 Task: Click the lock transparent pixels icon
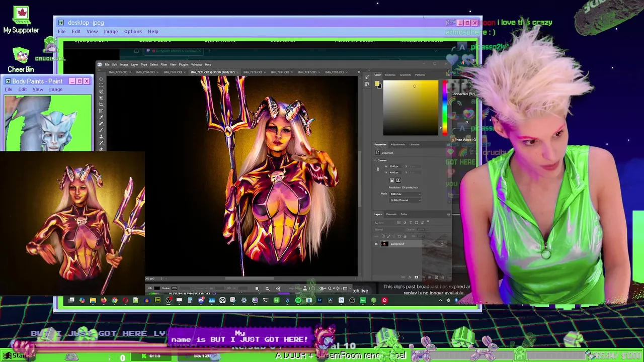point(383,236)
